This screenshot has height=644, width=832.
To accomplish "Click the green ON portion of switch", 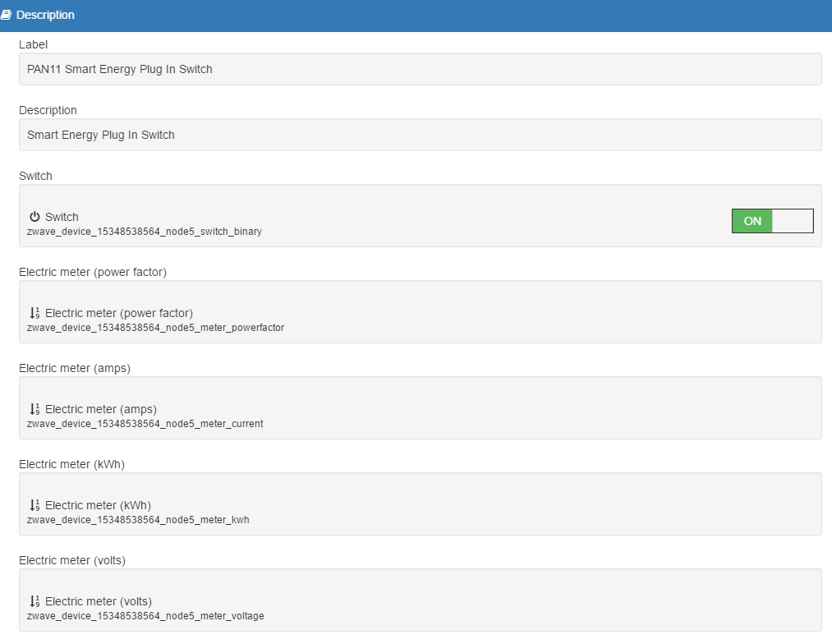I will pyautogui.click(x=752, y=221).
